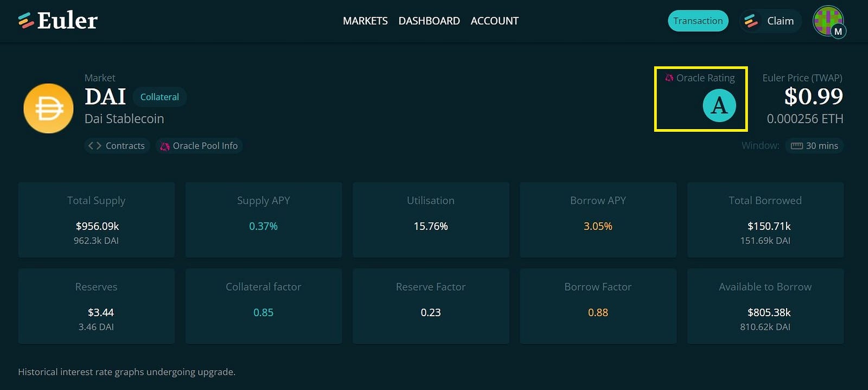868x390 pixels.
Task: Click the Transaction button
Action: point(698,21)
